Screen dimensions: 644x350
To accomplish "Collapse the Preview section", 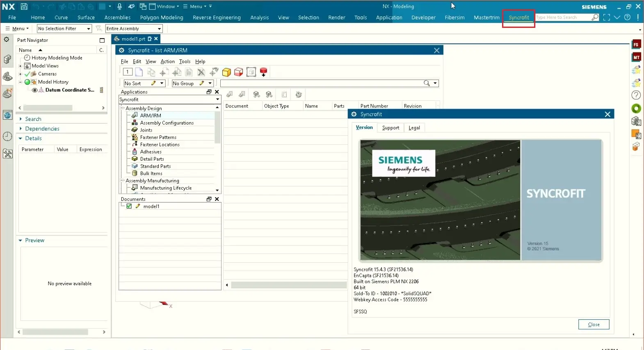I will 21,241.
